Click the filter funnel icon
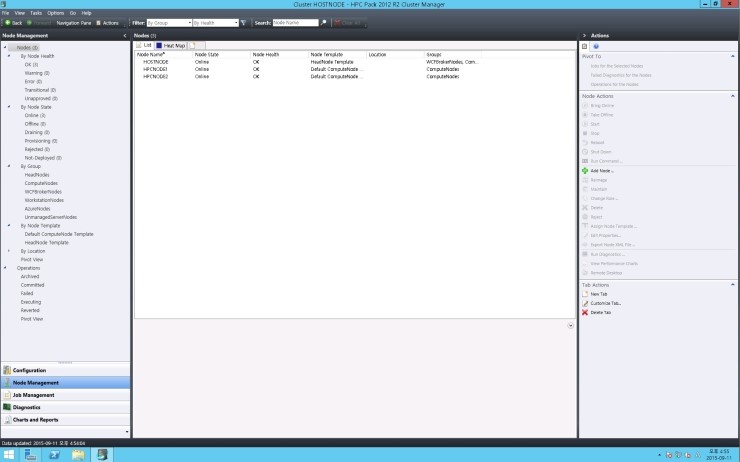Image resolution: width=740 pixels, height=462 pixels. (x=244, y=23)
